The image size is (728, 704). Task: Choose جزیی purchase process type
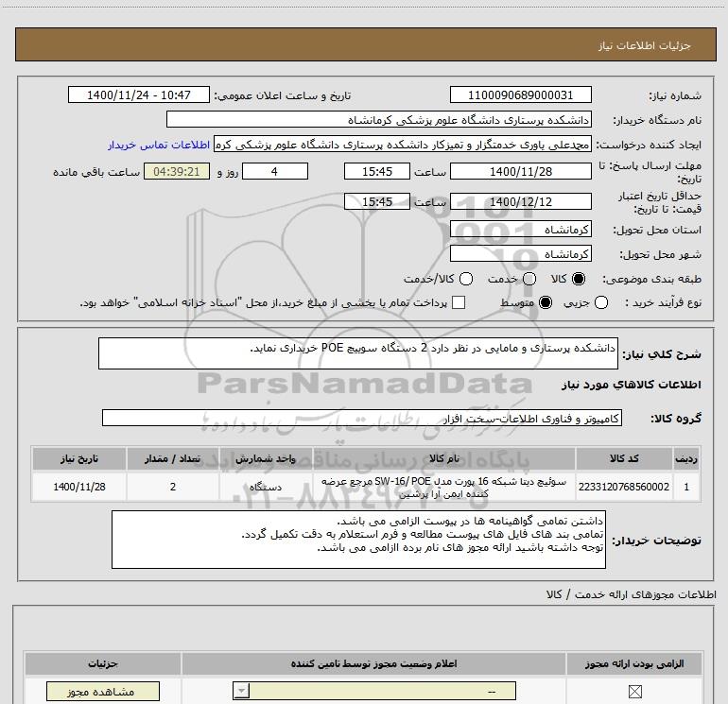[600, 302]
